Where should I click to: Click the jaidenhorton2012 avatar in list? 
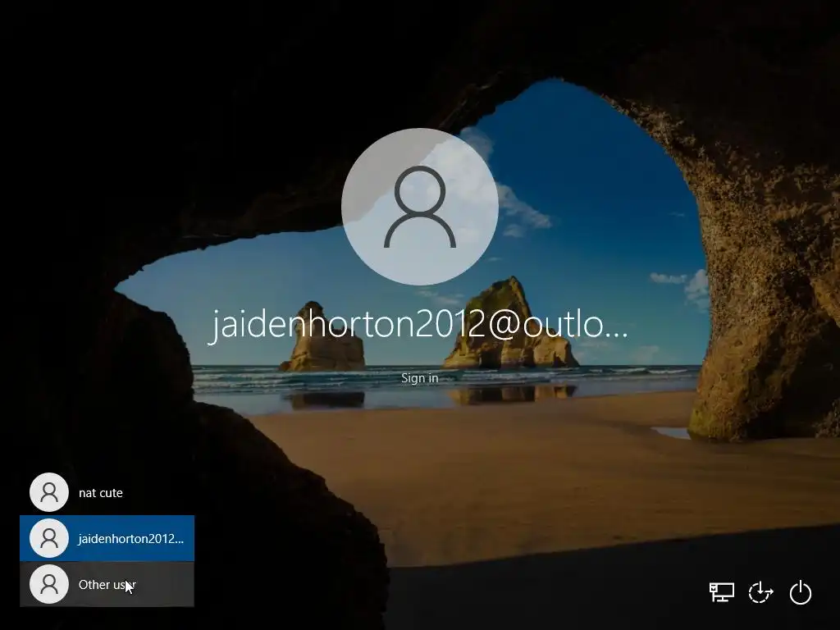point(49,538)
